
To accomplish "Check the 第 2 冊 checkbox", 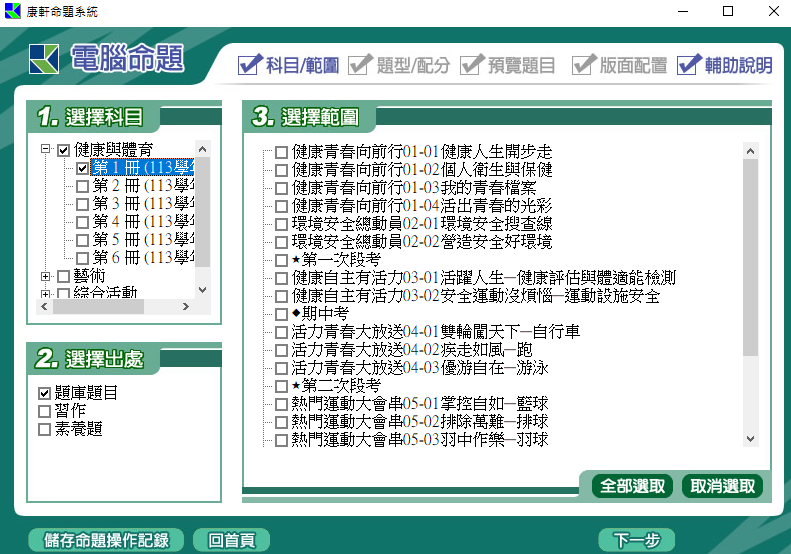I will tap(82, 186).
